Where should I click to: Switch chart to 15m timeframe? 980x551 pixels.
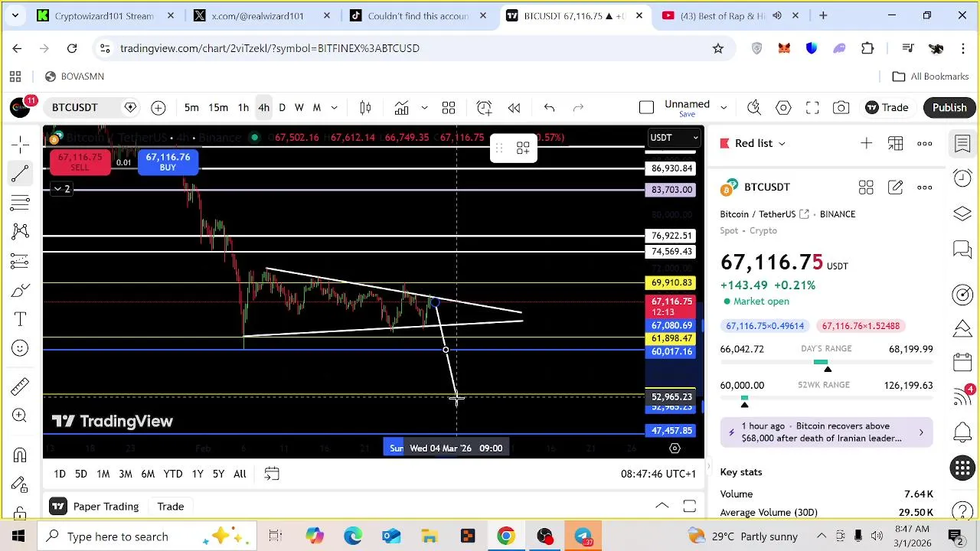click(x=218, y=108)
